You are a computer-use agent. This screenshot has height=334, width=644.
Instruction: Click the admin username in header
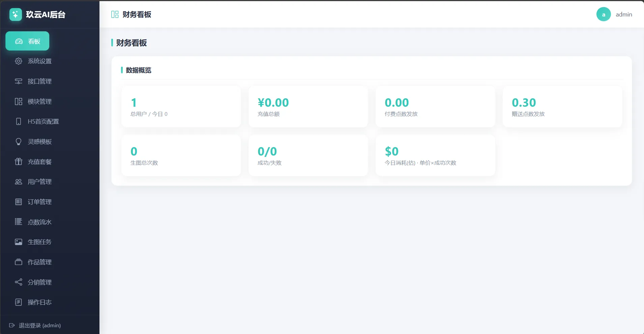coord(624,14)
